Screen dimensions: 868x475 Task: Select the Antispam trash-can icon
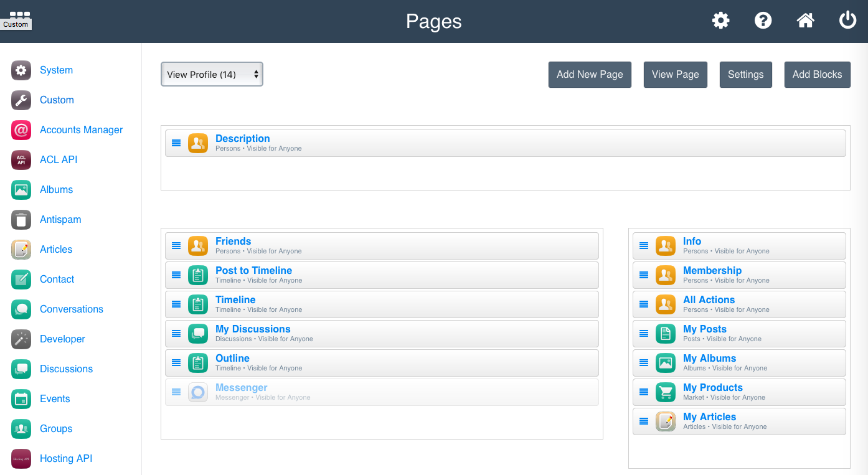point(21,219)
